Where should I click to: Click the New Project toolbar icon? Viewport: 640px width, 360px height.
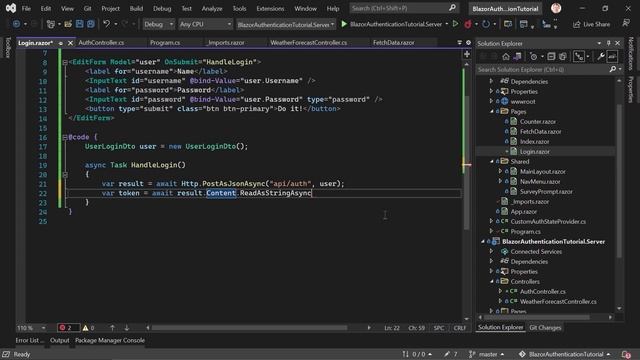click(x=51, y=24)
